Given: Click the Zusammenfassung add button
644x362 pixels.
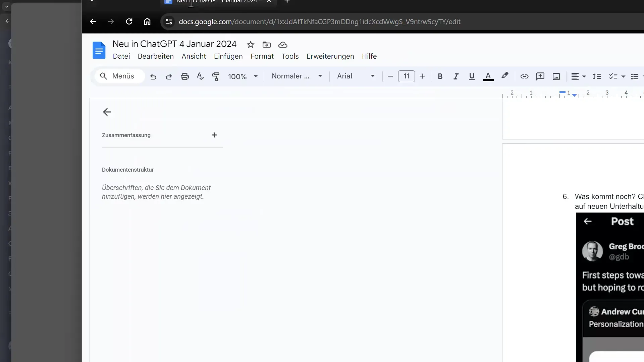Looking at the screenshot, I should (x=214, y=135).
